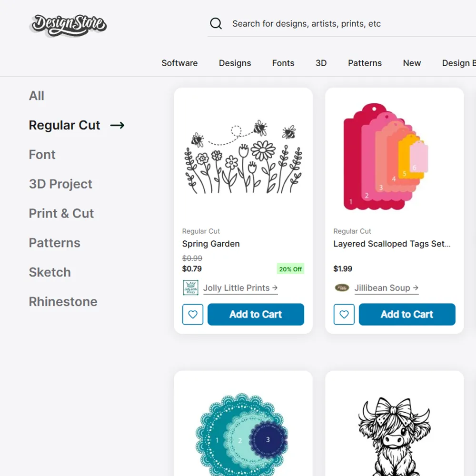
Task: Click the arrow next to Regular Cut
Action: click(x=117, y=125)
